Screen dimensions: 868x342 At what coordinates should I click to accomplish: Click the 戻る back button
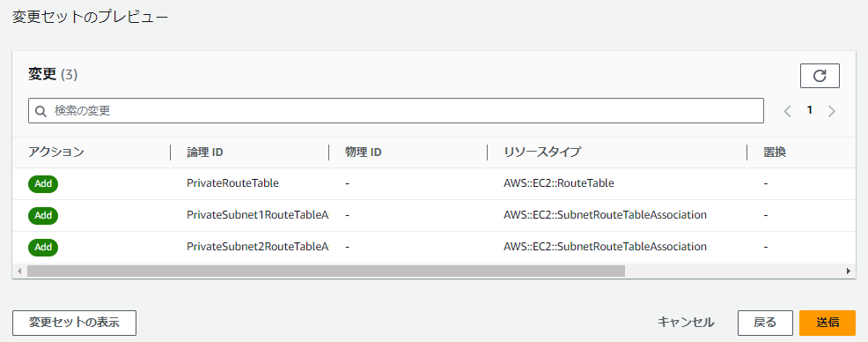point(765,323)
